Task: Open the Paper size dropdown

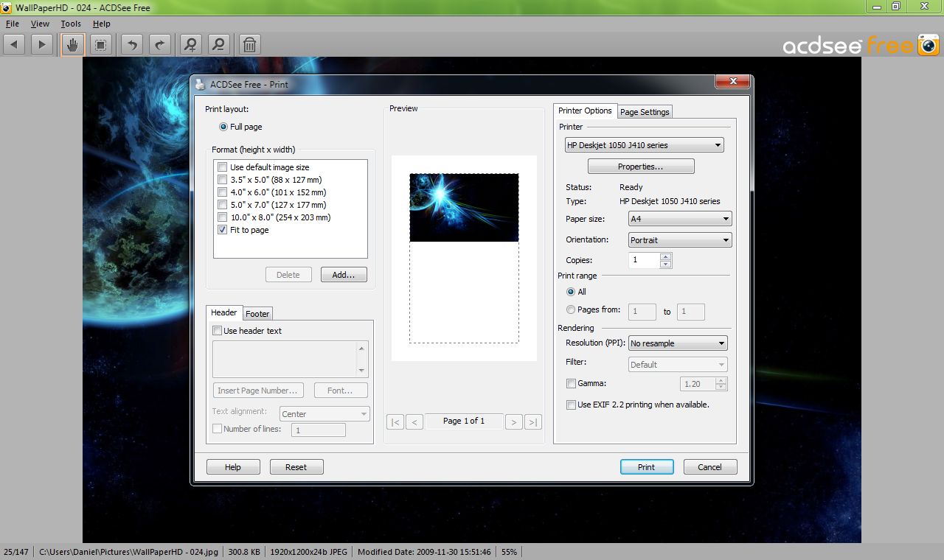Action: point(679,219)
